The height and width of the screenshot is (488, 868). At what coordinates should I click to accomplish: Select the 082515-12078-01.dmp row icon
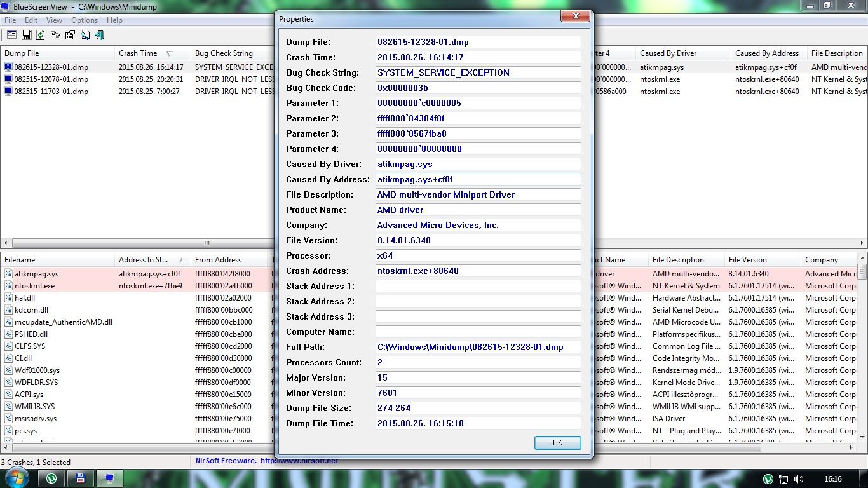tap(8, 79)
